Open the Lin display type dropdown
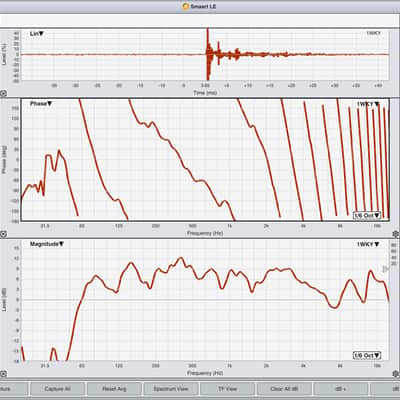The width and height of the screenshot is (400, 400). [37, 34]
